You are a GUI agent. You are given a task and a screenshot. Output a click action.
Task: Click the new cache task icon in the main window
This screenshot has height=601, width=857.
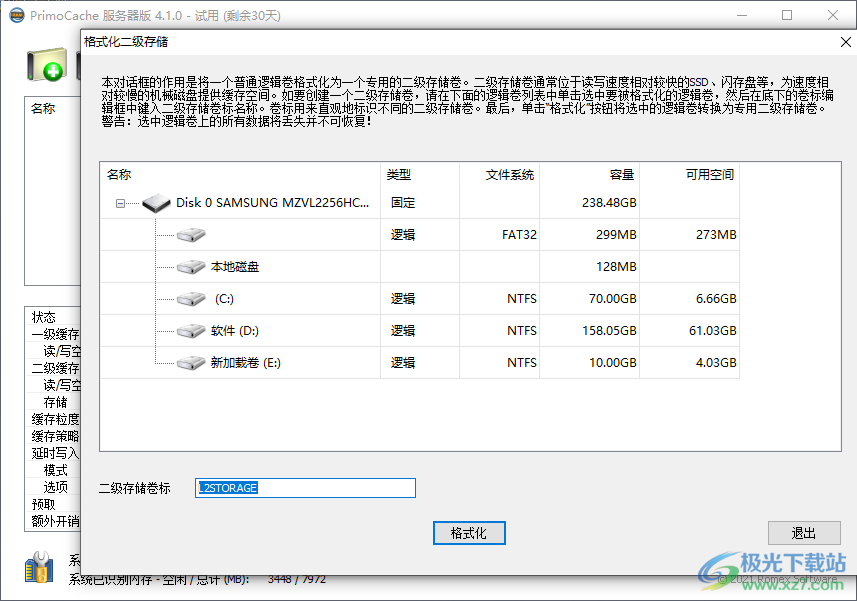48,64
